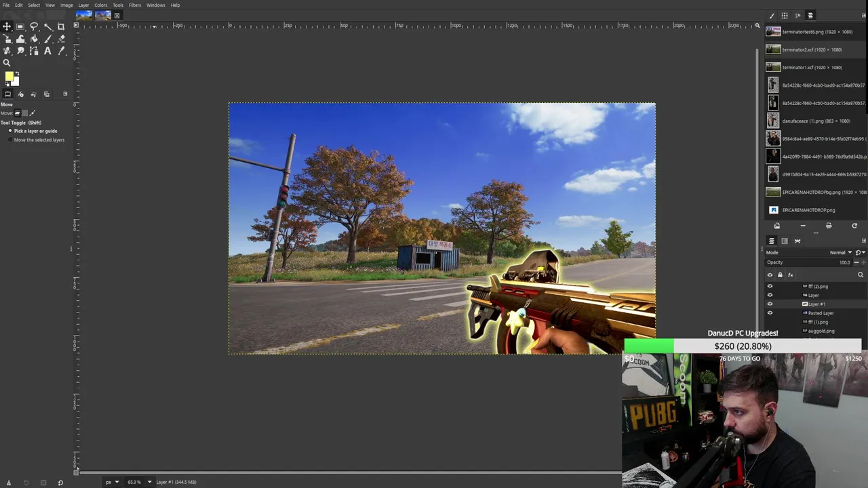Viewport: 868px width, 488px height.
Task: Choose 'Pick a layer or guide' option
Action: [x=33, y=131]
